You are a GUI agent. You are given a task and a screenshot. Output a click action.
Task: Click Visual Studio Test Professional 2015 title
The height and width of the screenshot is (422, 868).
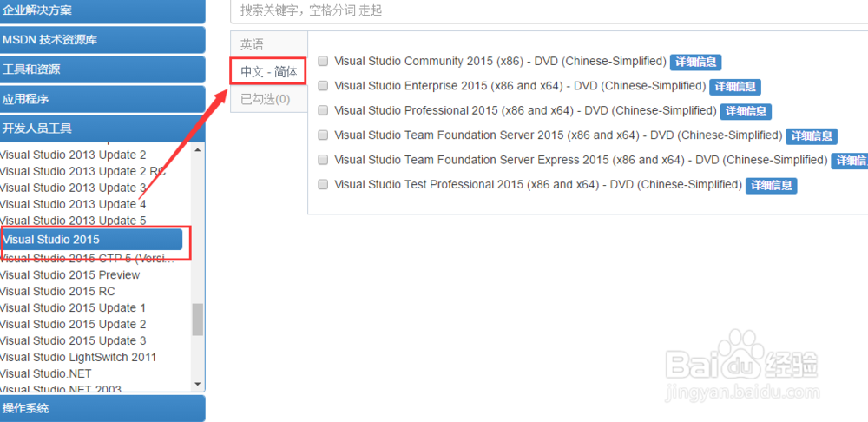tap(539, 184)
